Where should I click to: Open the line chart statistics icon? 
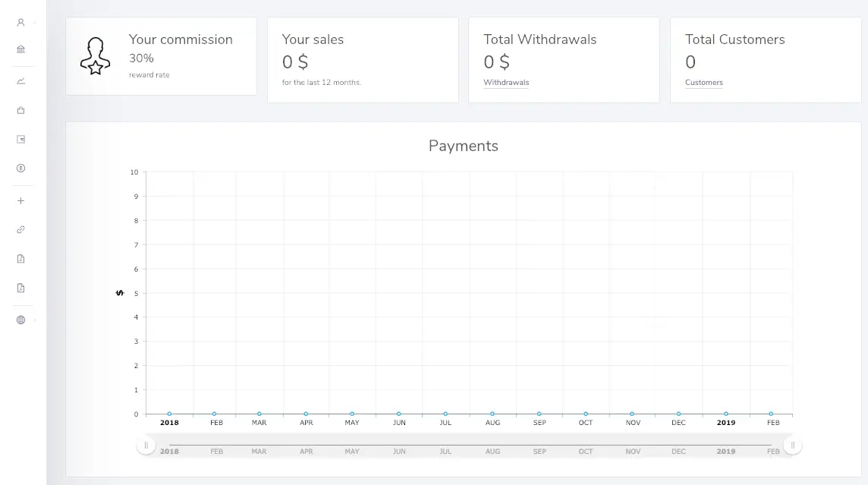pyautogui.click(x=20, y=81)
